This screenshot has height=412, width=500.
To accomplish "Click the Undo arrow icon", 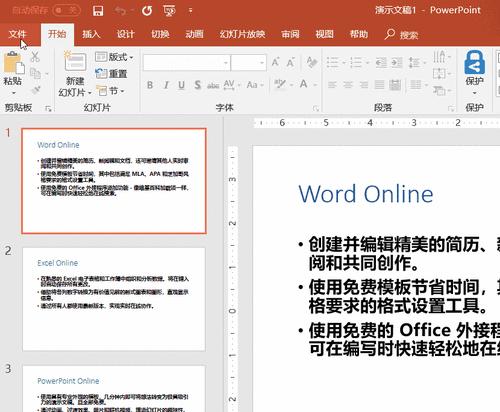I will (120, 11).
